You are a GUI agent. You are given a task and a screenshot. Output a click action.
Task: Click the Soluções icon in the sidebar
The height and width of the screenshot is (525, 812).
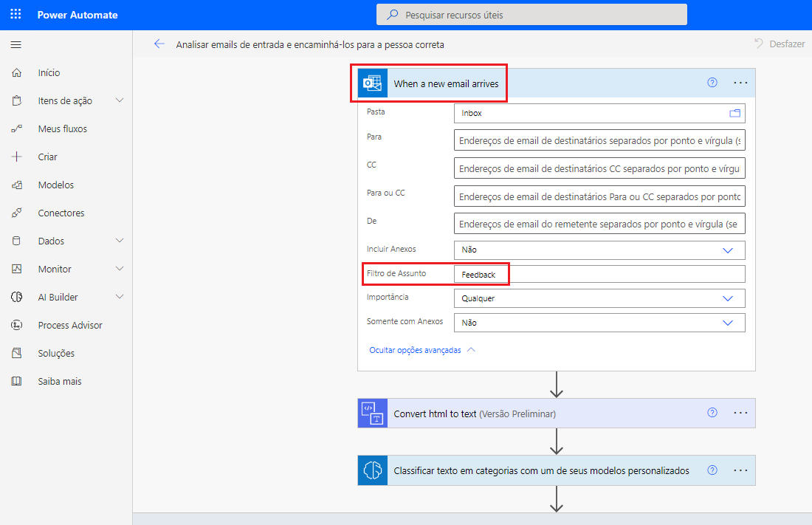pyautogui.click(x=16, y=353)
